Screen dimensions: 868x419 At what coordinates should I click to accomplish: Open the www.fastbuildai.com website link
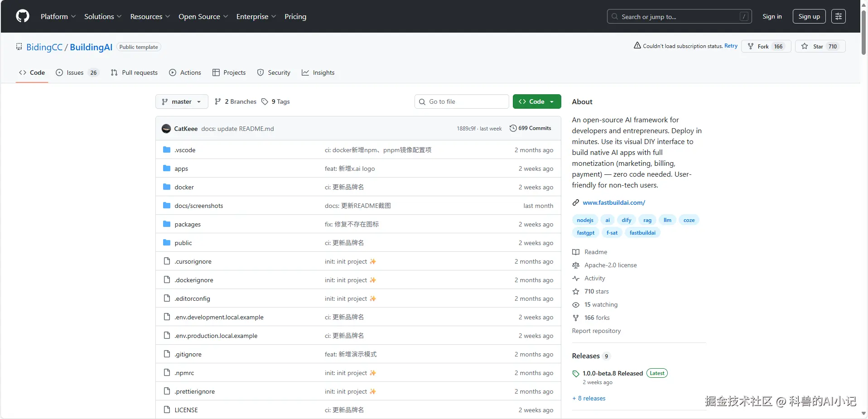tap(614, 202)
